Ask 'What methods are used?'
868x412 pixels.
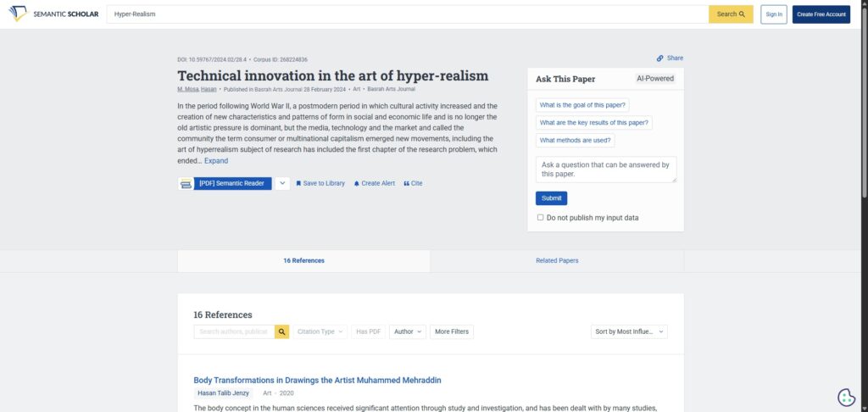[x=576, y=141]
